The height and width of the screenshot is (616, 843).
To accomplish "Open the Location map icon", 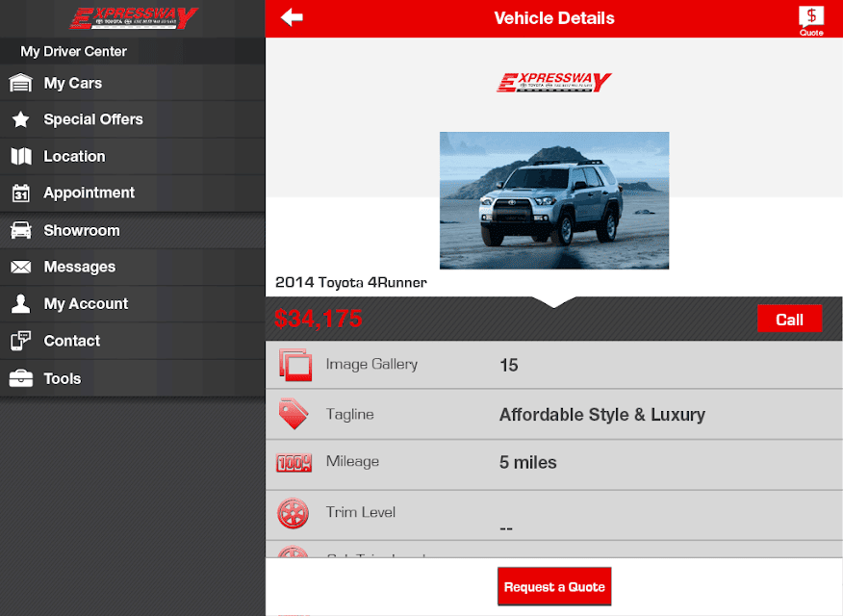I will pyautogui.click(x=21, y=157).
